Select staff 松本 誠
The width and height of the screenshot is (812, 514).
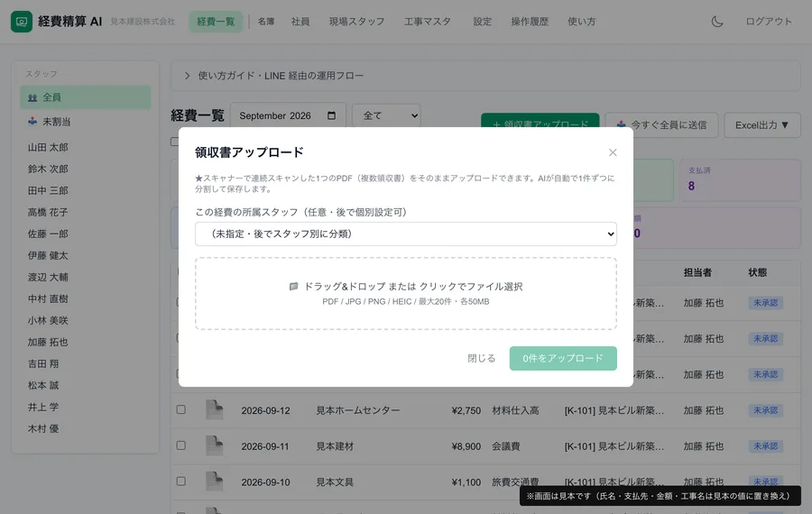coord(43,386)
